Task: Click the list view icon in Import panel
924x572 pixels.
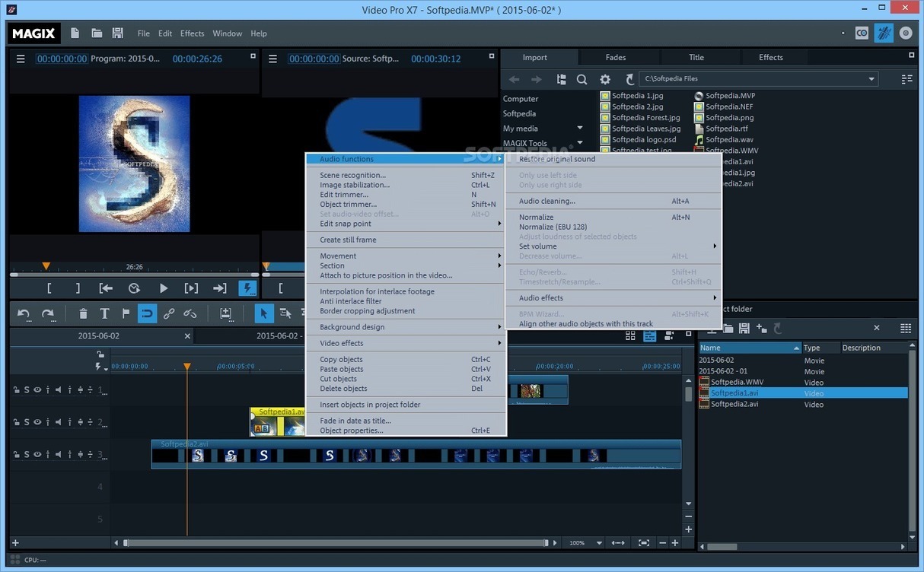Action: pos(906,79)
